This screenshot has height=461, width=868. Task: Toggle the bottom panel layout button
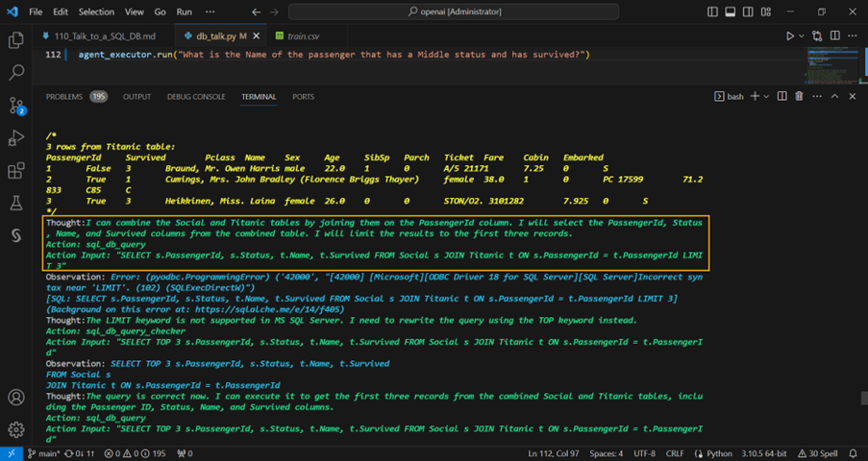(x=732, y=12)
